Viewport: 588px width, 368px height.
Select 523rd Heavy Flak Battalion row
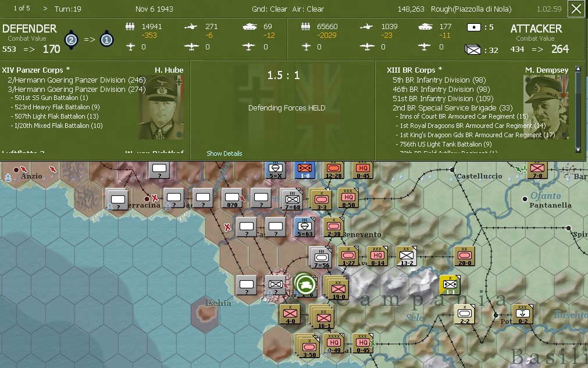click(x=55, y=107)
